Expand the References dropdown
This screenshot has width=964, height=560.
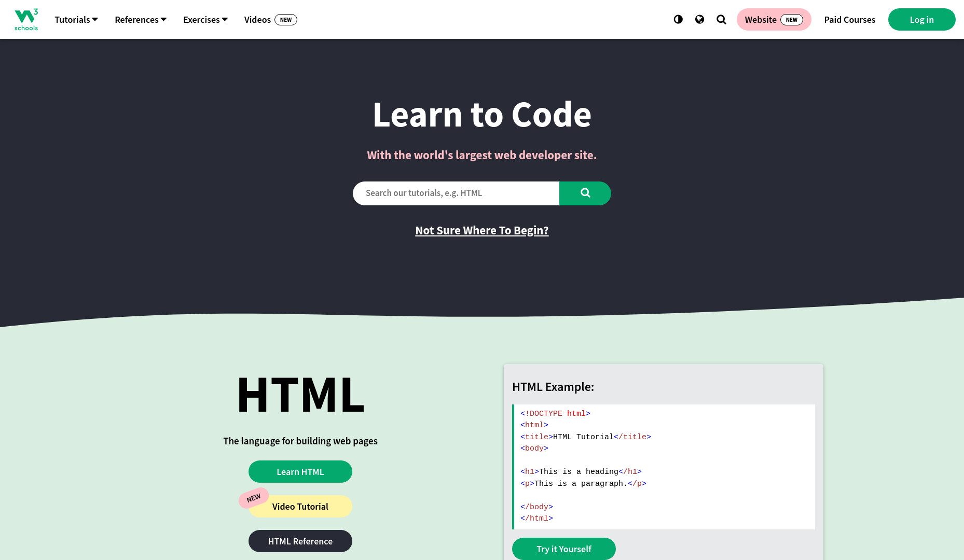[141, 20]
